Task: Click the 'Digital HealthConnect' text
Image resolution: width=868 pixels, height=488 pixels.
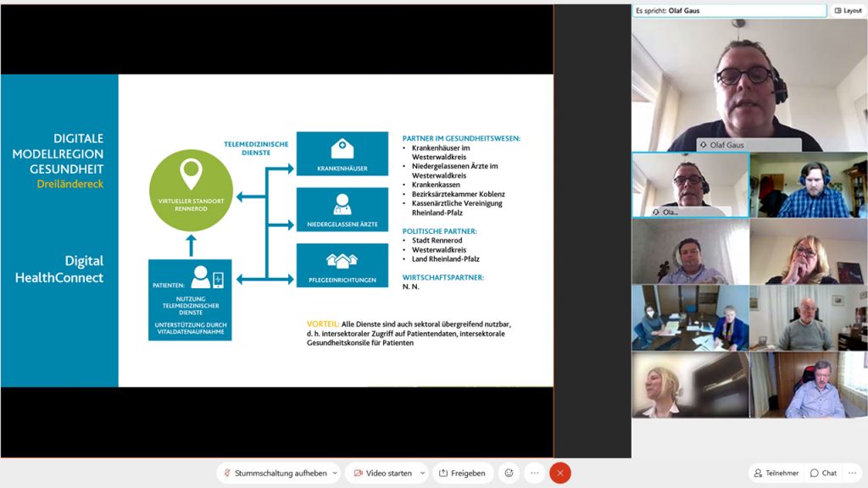Action: point(59,269)
